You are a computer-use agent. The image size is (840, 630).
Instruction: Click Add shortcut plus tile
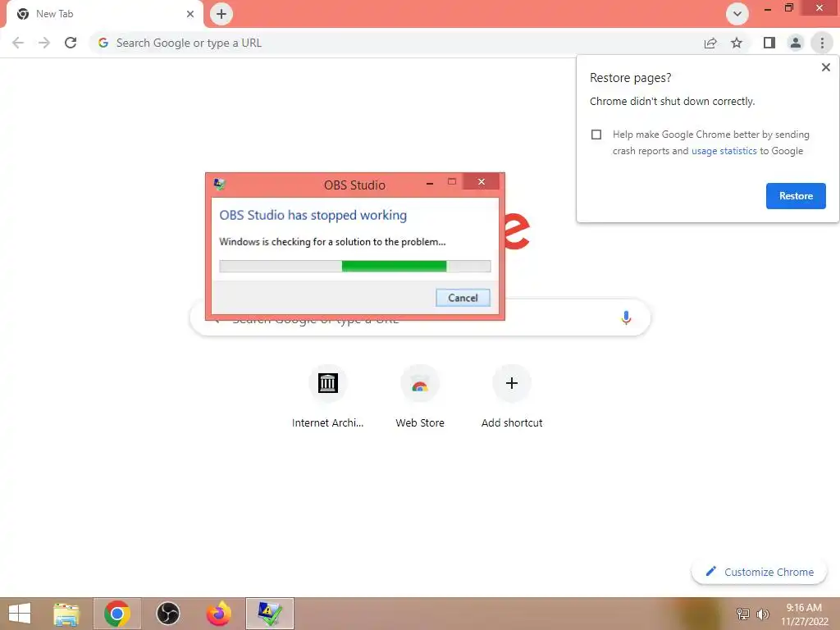[x=512, y=396]
